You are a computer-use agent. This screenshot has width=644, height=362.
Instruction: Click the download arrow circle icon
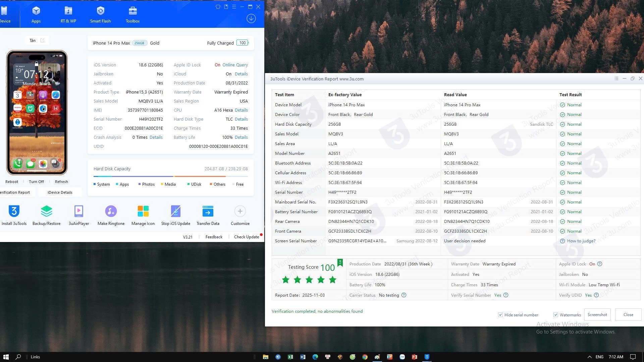251,18
